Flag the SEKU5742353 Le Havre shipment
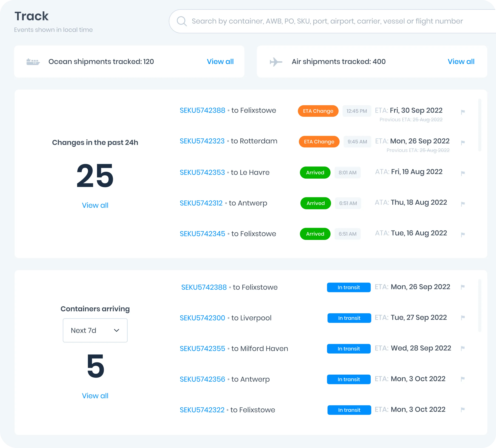Viewport: 496px width, 448px height. (x=463, y=173)
